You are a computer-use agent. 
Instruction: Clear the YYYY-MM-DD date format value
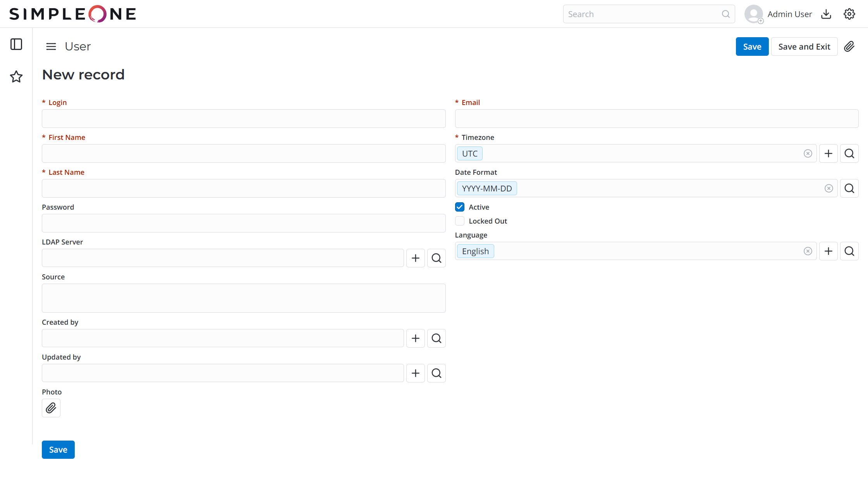pos(828,188)
